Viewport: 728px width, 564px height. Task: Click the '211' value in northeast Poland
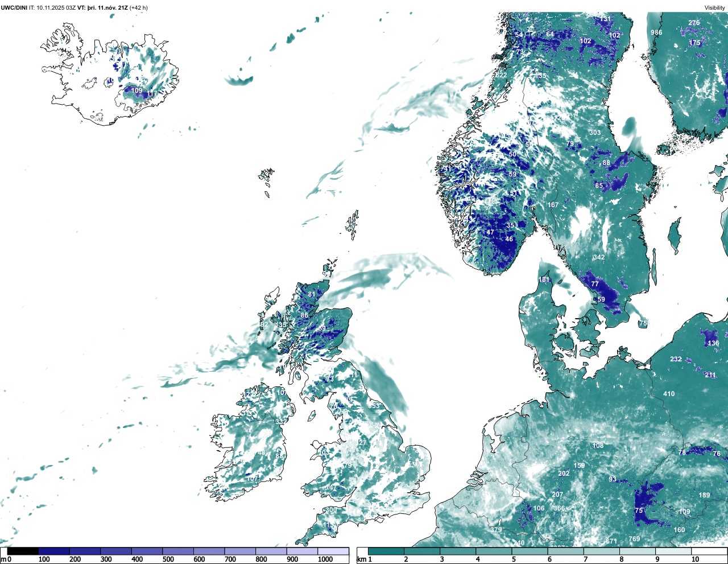tap(710, 375)
